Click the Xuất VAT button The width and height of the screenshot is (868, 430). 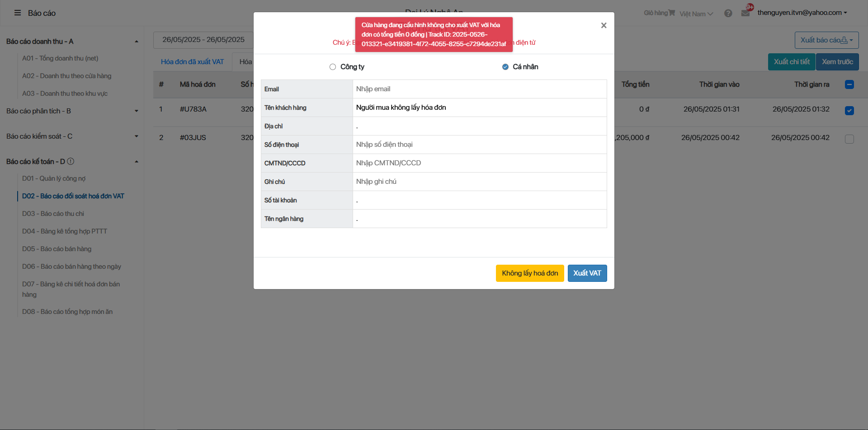coord(587,273)
